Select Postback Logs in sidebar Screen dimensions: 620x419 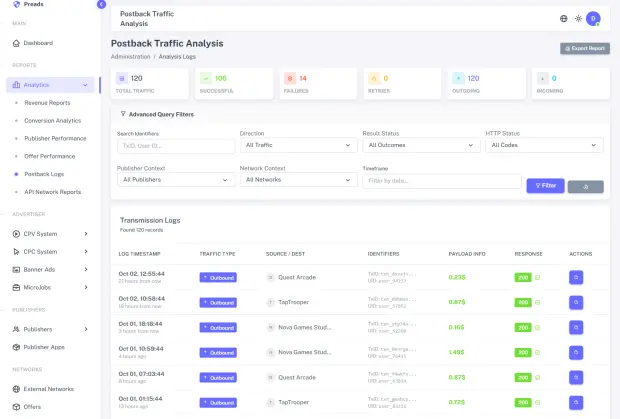[x=44, y=174]
